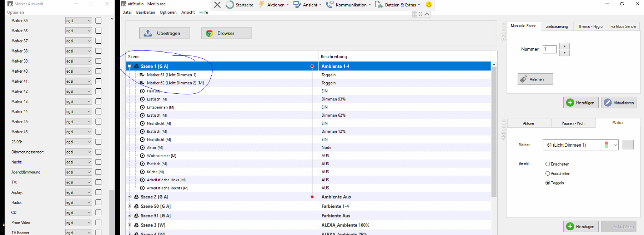644x235 pixels.
Task: Click the X icon left of Startseite
Action: 217,5
